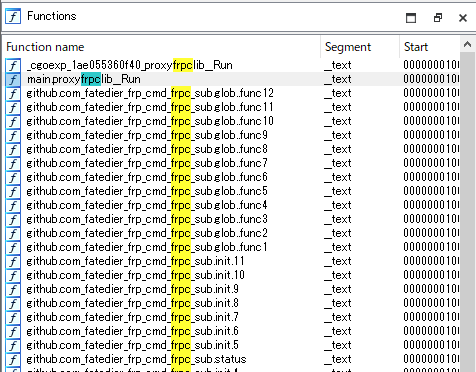Float the Functions panel as separate window
The image size is (476, 372).
[438, 17]
